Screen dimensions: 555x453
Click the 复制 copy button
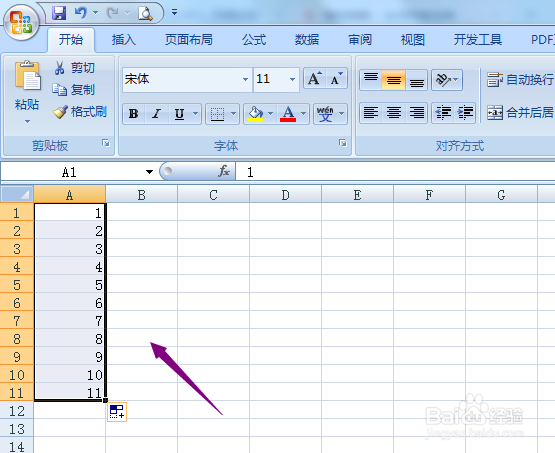pyautogui.click(x=73, y=90)
